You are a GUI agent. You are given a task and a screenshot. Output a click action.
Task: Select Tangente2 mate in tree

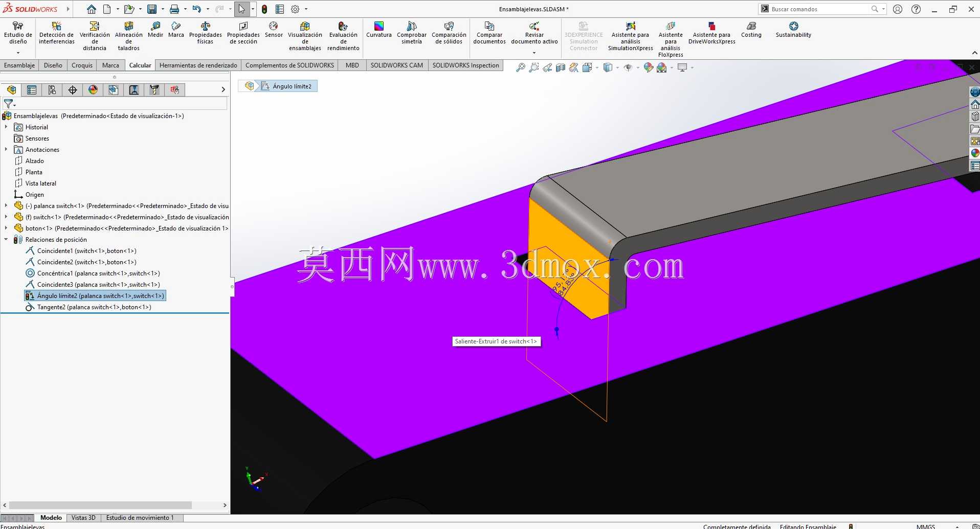[x=94, y=307]
